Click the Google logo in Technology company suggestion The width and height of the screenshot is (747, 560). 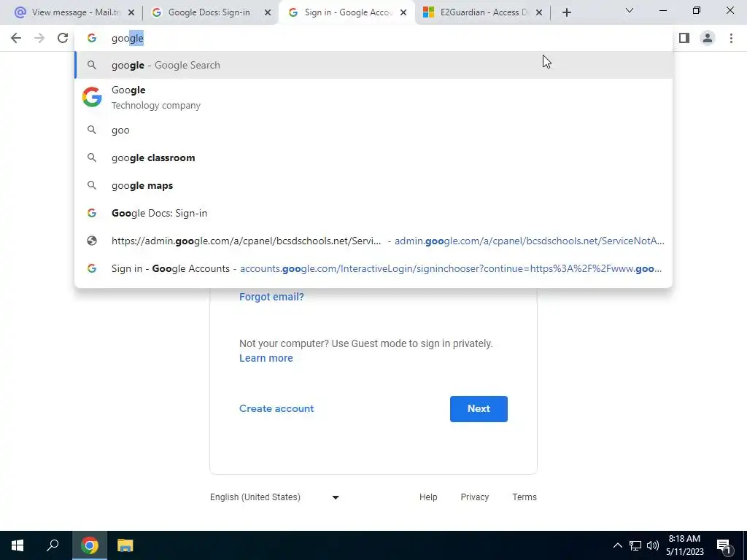click(x=92, y=97)
